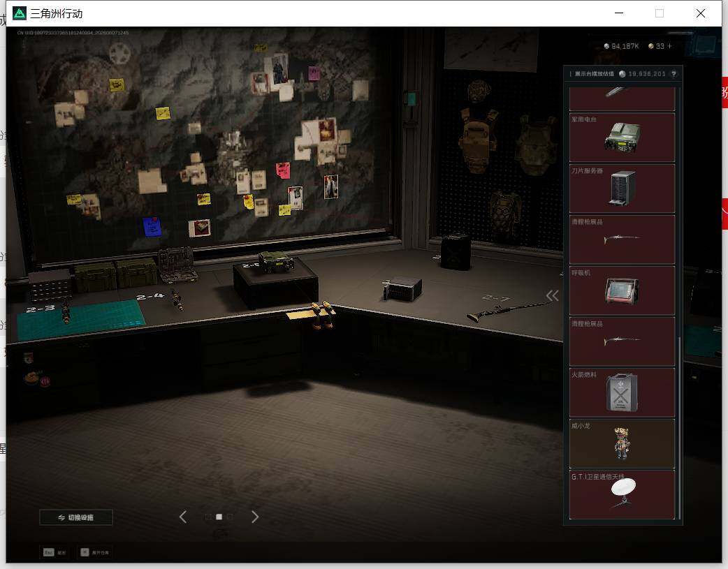Click the military radio icon in 军用电台 card
The width and height of the screenshot is (728, 569).
(x=623, y=137)
